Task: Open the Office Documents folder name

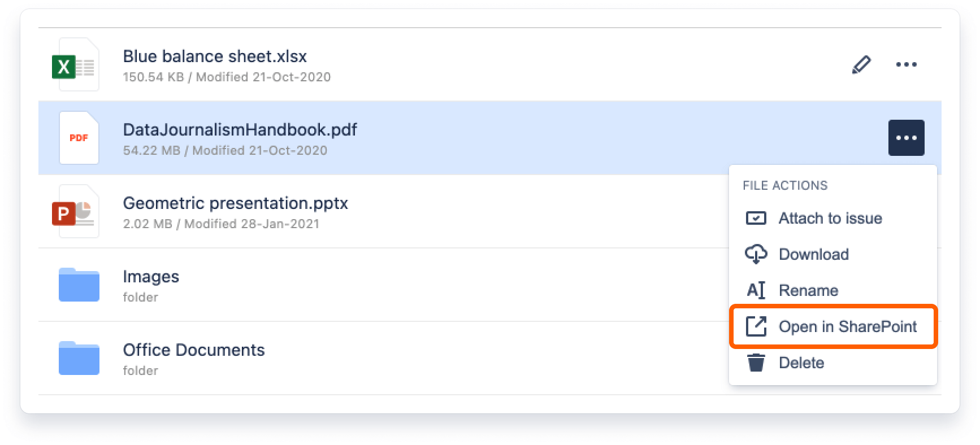Action: [x=194, y=350]
